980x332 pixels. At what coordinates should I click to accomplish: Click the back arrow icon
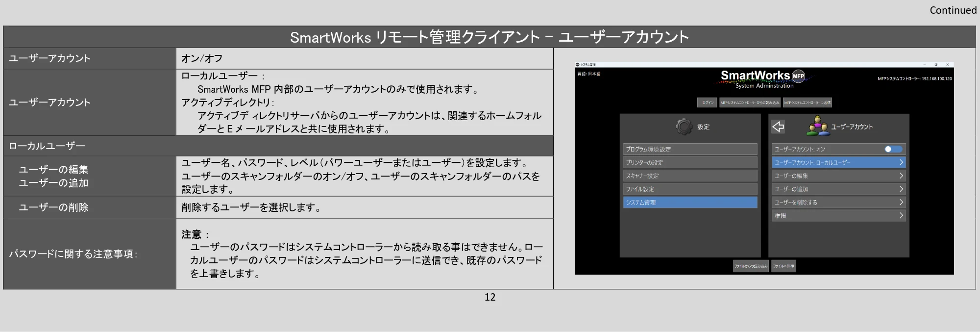[778, 127]
